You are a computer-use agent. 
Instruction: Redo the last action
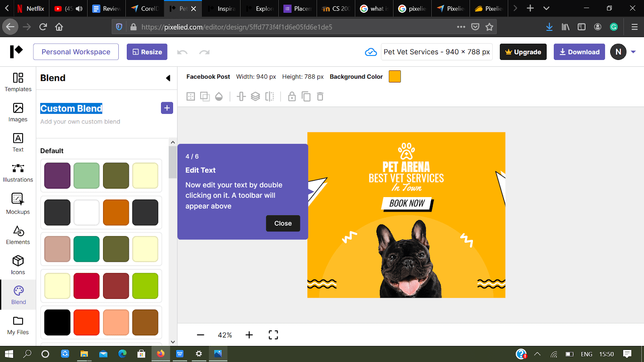[204, 52]
